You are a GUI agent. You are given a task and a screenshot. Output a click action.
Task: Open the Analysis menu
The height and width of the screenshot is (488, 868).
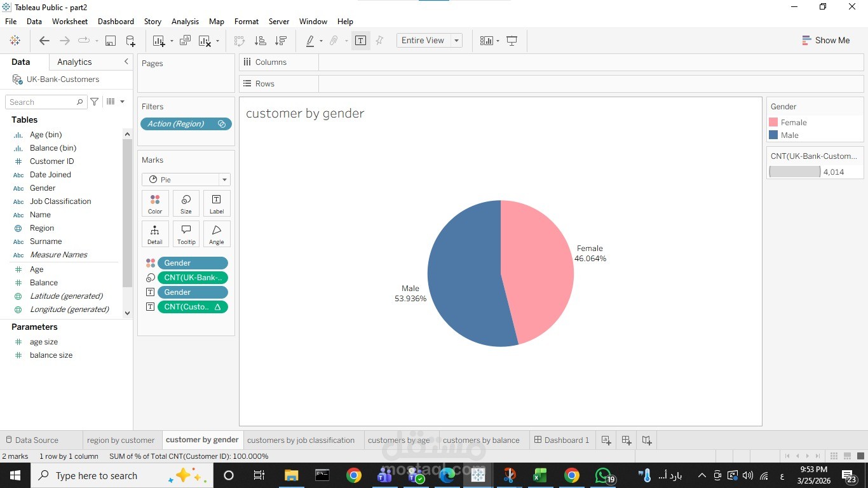click(185, 21)
